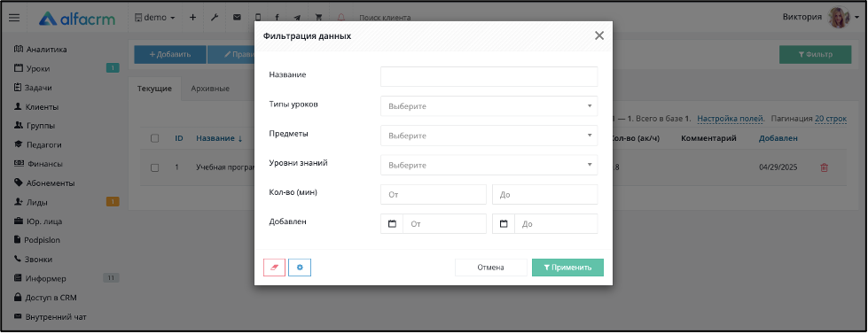Click the Название filter text field
868x334 pixels.
[489, 76]
